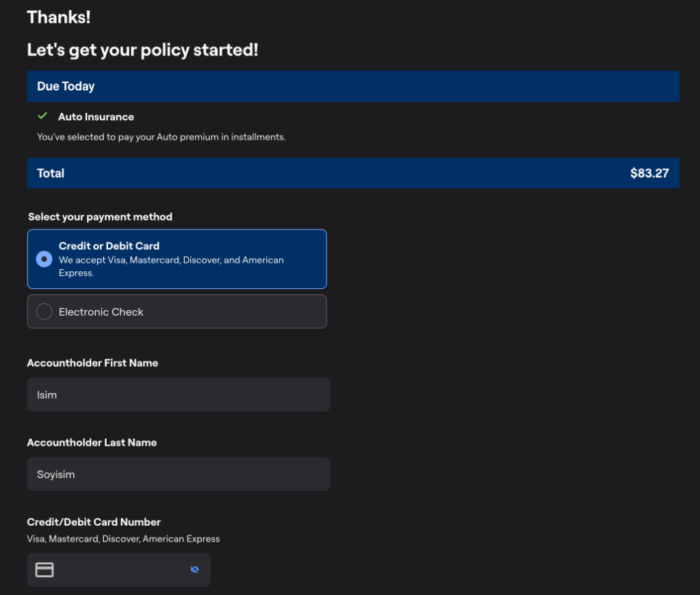Viewport: 700px width, 595px height.
Task: Click the installments premium description text
Action: point(161,137)
